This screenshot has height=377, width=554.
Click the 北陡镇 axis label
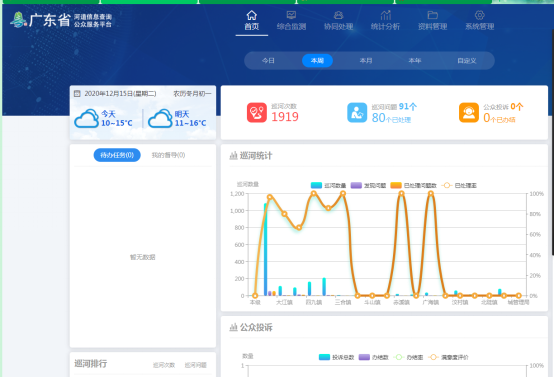(489, 302)
